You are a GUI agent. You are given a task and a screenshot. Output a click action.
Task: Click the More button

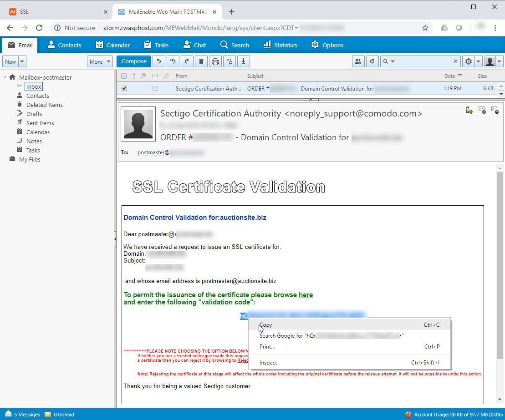96,61
